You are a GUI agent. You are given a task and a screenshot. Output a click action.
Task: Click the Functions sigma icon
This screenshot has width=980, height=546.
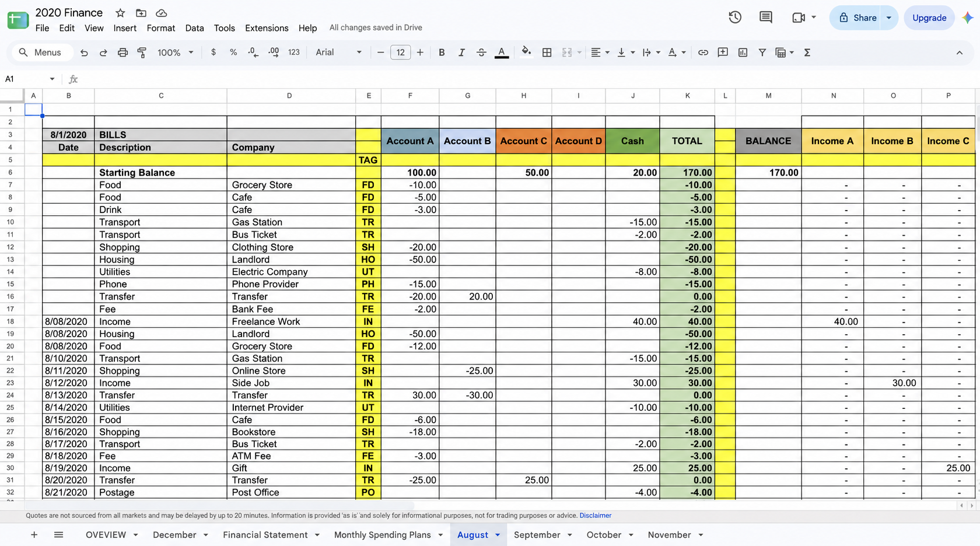click(x=807, y=52)
